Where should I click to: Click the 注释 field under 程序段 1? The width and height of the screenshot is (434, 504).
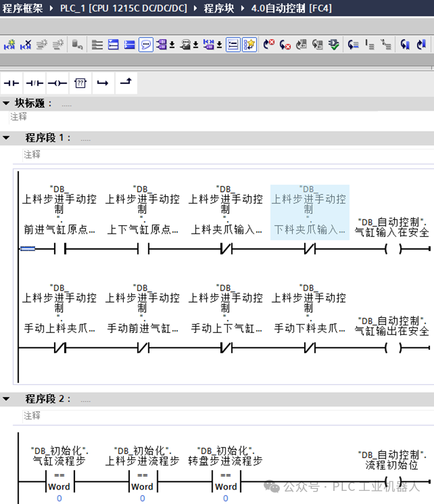pyautogui.click(x=228, y=155)
